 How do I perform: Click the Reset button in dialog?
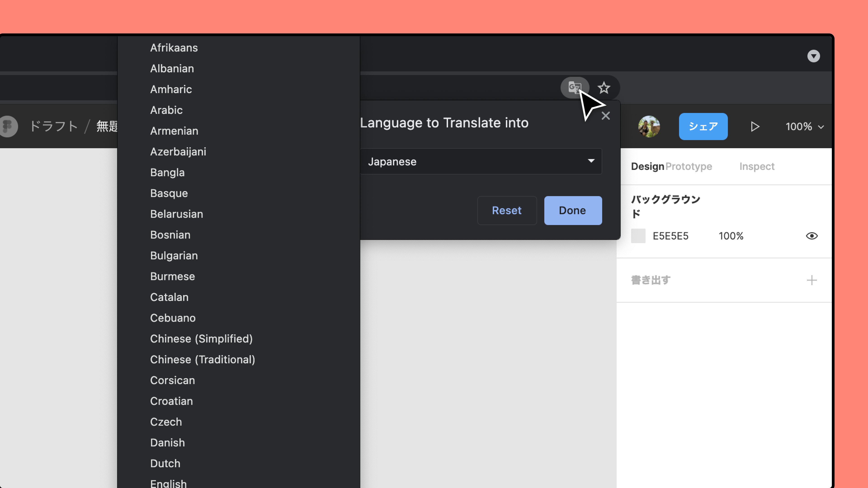(x=506, y=210)
